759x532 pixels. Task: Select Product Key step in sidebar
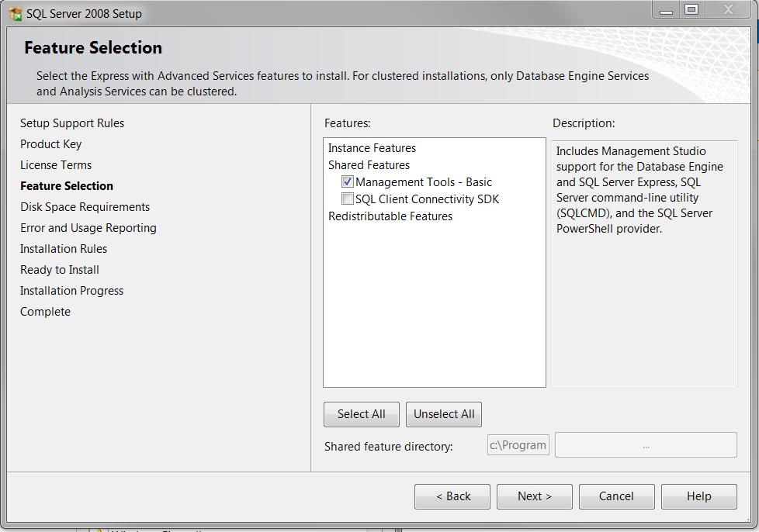pos(50,144)
